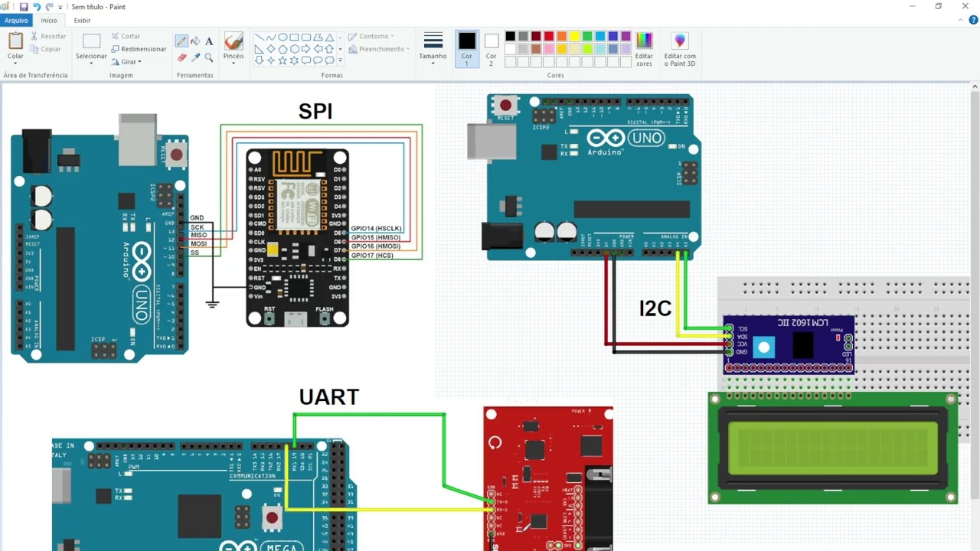Open Edit with Paint 3D

point(680,50)
